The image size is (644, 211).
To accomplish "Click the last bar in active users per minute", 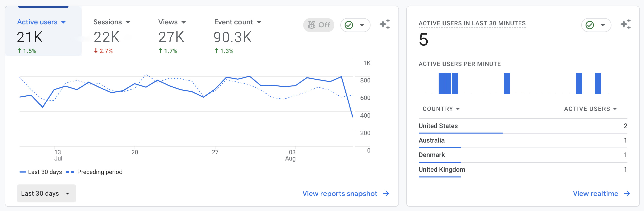I will pyautogui.click(x=598, y=83).
